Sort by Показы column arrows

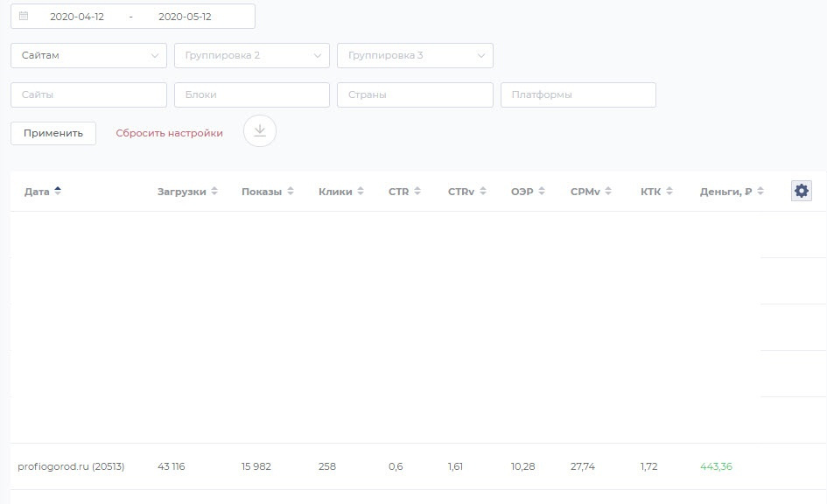290,191
